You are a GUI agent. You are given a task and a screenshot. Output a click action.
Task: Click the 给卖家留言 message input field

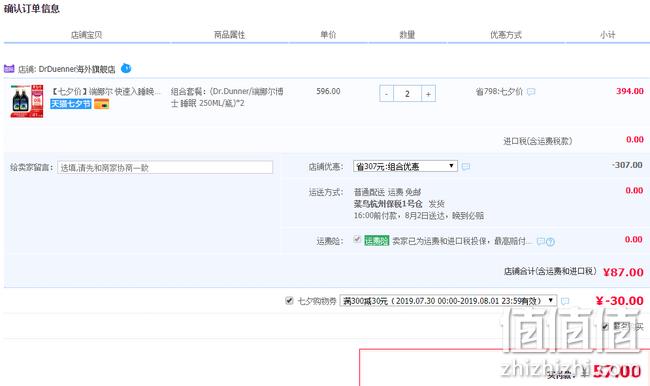click(165, 167)
